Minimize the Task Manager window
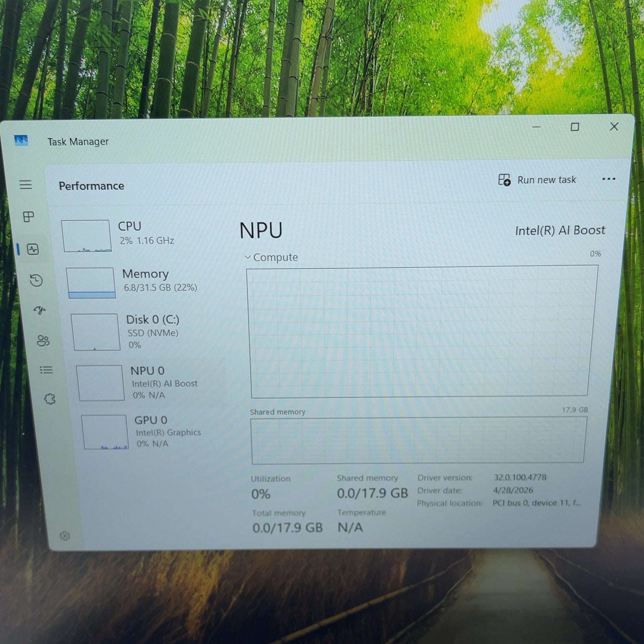Viewport: 644px width, 644px height. (x=536, y=127)
